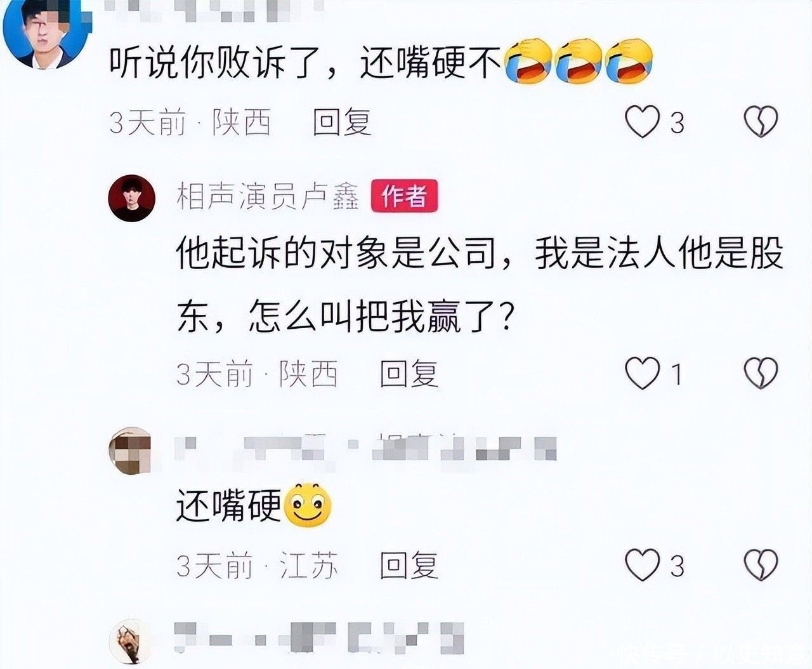The height and width of the screenshot is (669, 812).
Task: Reply to the 还嘴硬 comment
Action: [x=409, y=565]
